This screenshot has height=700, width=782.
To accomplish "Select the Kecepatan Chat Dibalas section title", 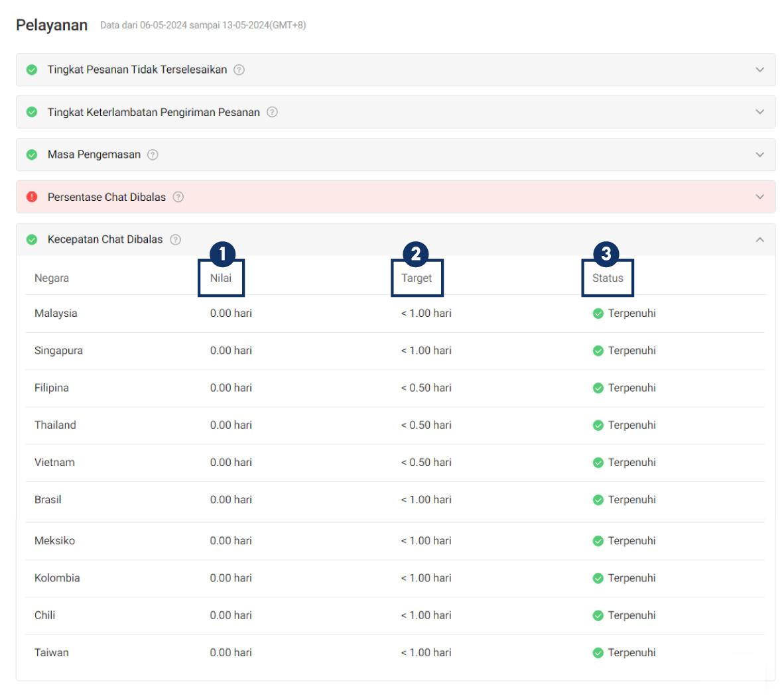I will (x=107, y=239).
